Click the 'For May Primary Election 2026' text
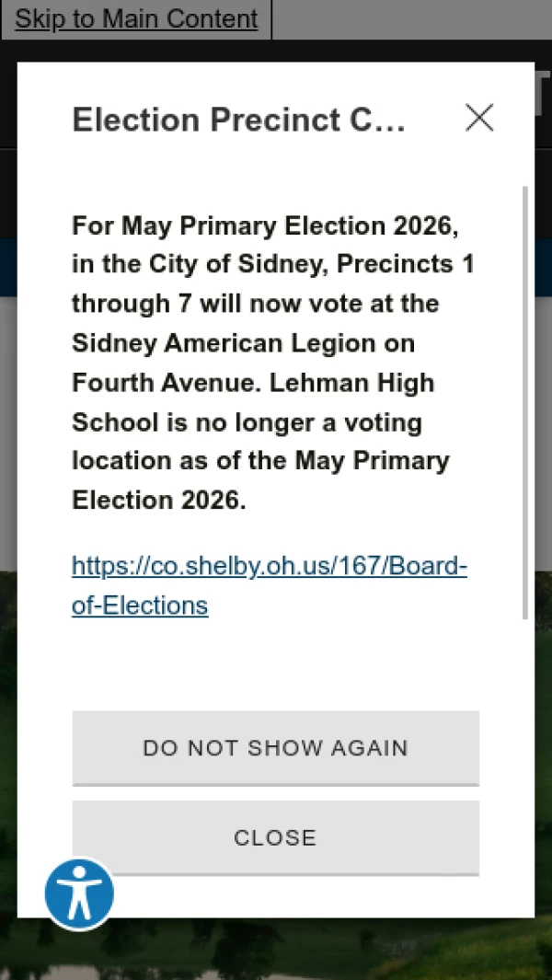The image size is (552, 980). tap(266, 225)
